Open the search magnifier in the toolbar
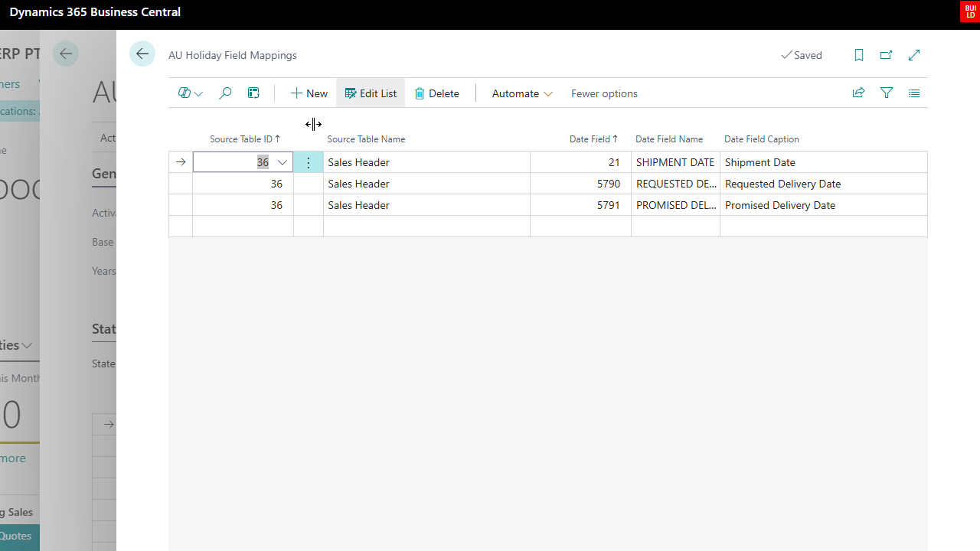Viewport: 980px width, 551px height. (x=225, y=93)
